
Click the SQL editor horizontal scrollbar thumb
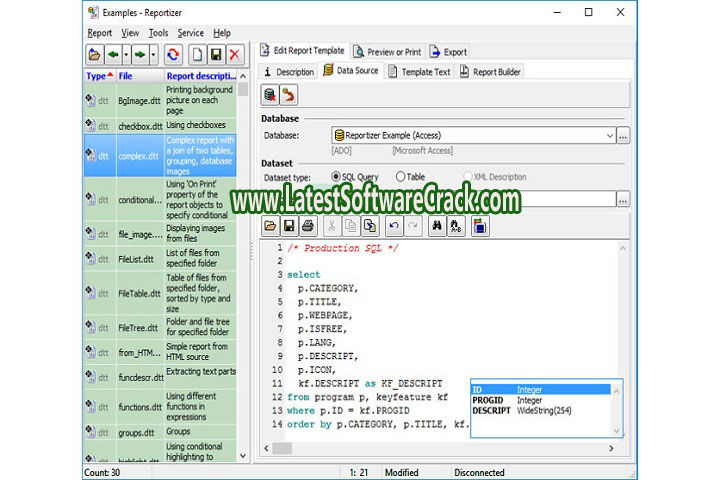click(x=282, y=448)
